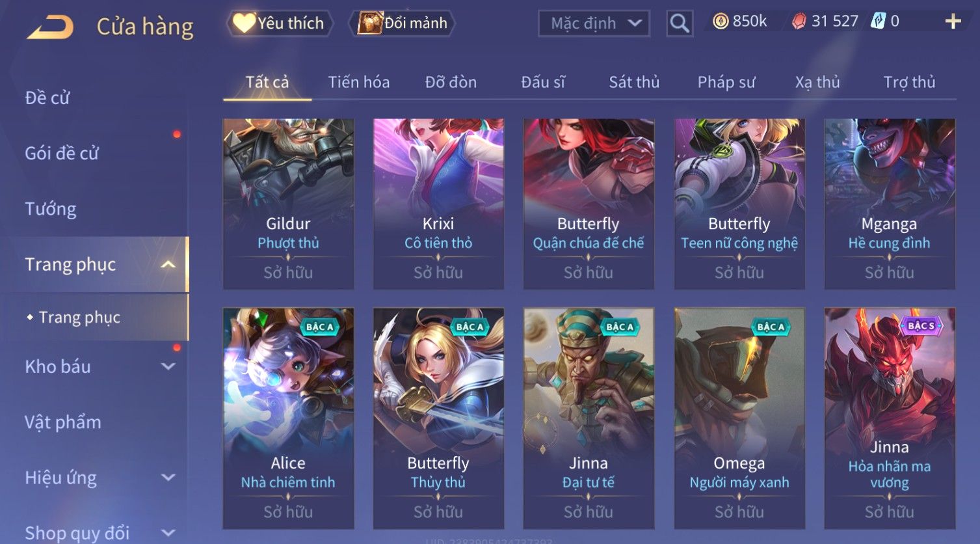Viewport: 980px width, 544px height.
Task: Go to Gói đề cử section
Action: 62,154
